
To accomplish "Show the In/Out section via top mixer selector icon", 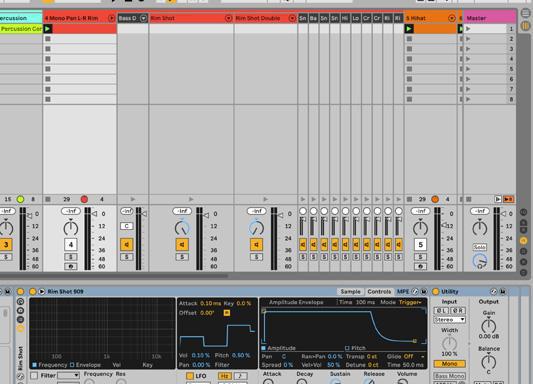I will coord(523,212).
